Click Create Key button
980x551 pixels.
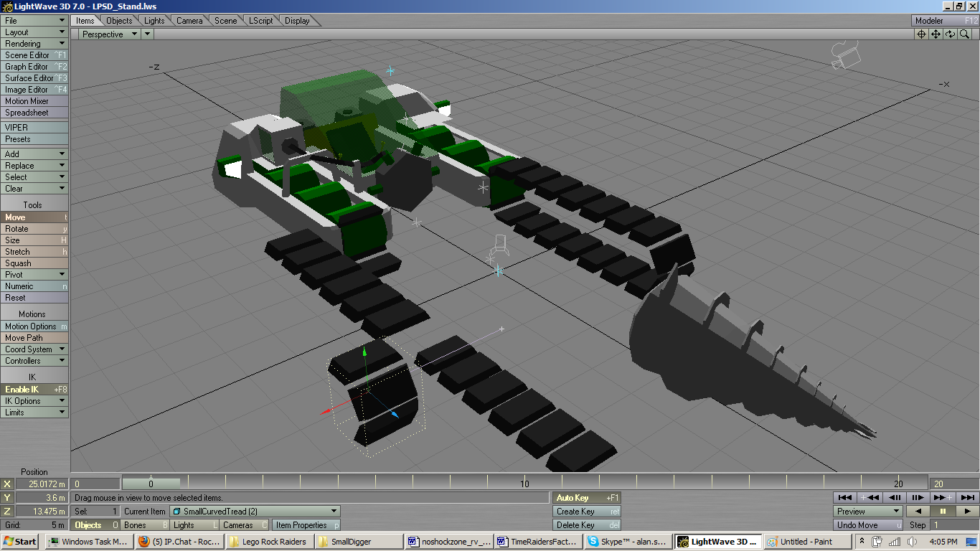(x=587, y=512)
